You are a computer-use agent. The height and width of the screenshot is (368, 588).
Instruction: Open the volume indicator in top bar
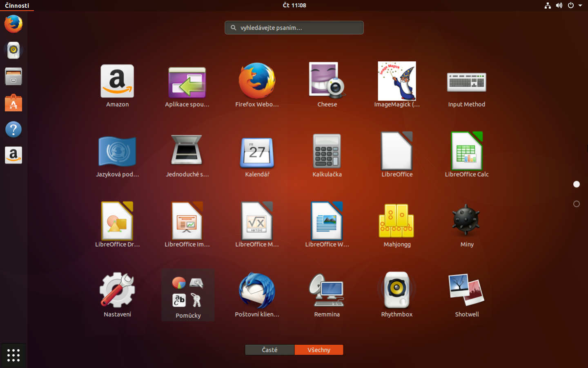[x=559, y=5]
